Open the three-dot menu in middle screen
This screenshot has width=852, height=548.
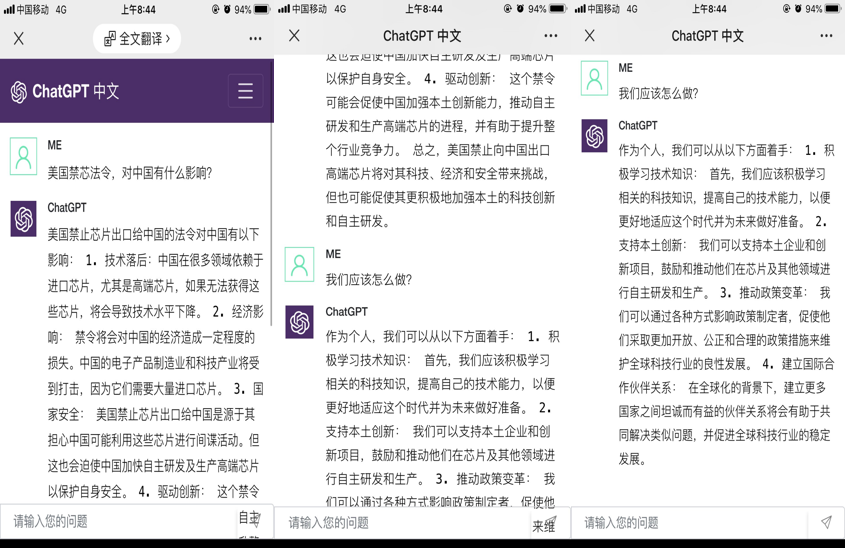tap(550, 36)
